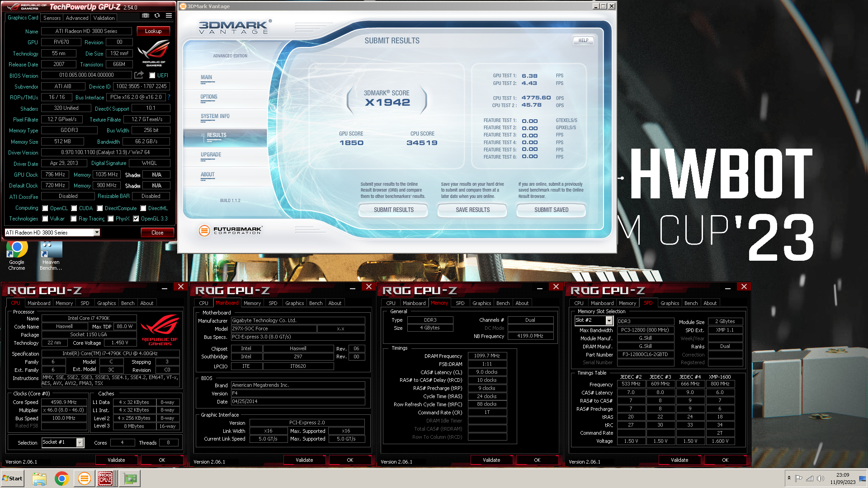Open Heaven Benchmark desktop shortcut
This screenshot has width=868, height=488.
[51, 256]
